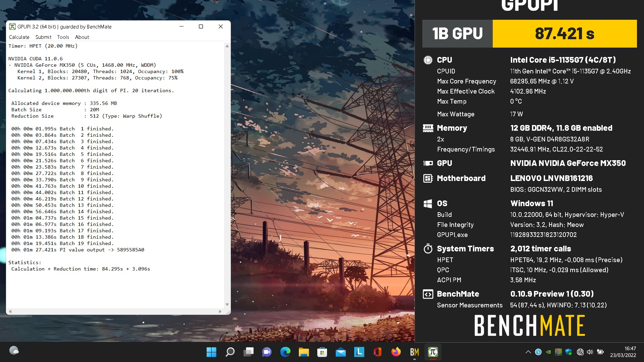Open the NVIDIA tray icon

548,352
